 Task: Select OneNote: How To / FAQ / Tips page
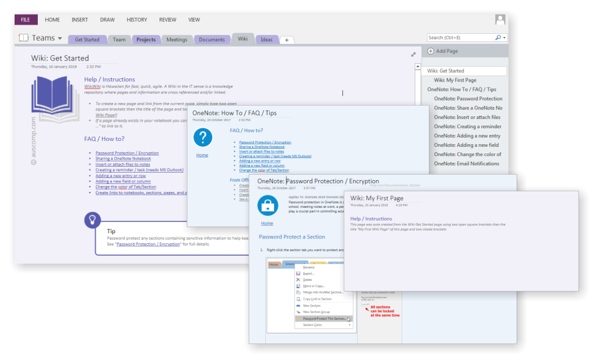pyautogui.click(x=461, y=89)
